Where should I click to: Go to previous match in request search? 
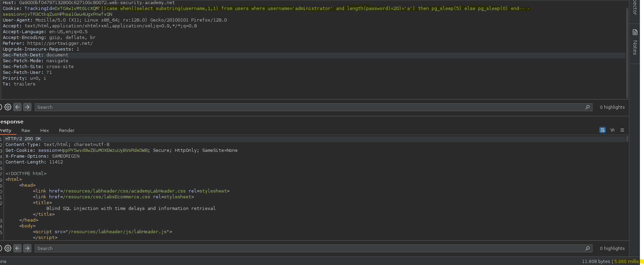pos(17,107)
